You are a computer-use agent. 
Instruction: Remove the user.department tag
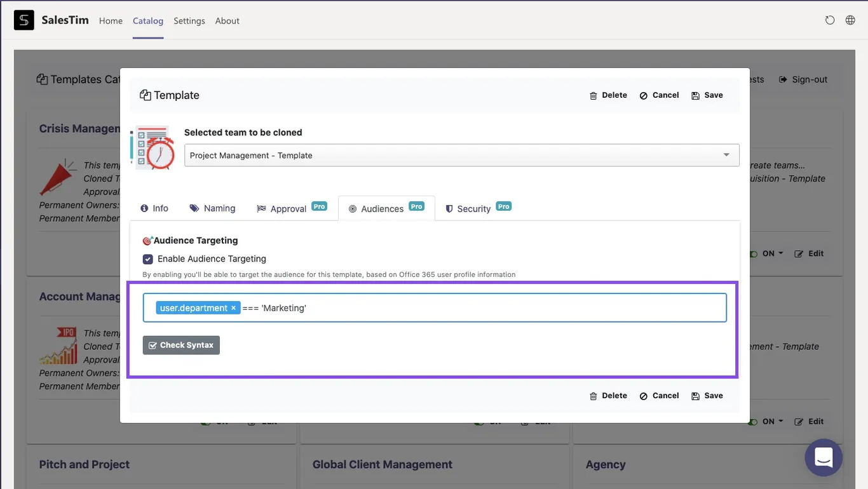click(x=233, y=308)
